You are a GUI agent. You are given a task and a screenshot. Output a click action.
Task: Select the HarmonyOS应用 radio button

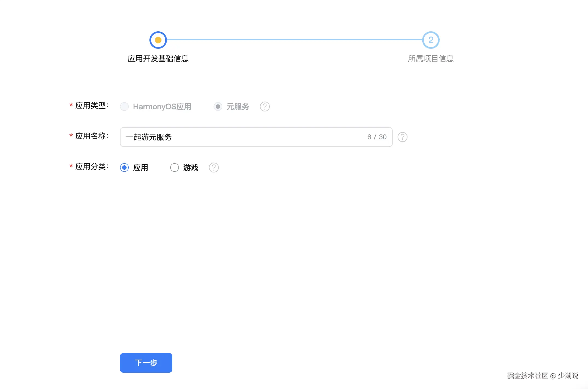pyautogui.click(x=124, y=107)
